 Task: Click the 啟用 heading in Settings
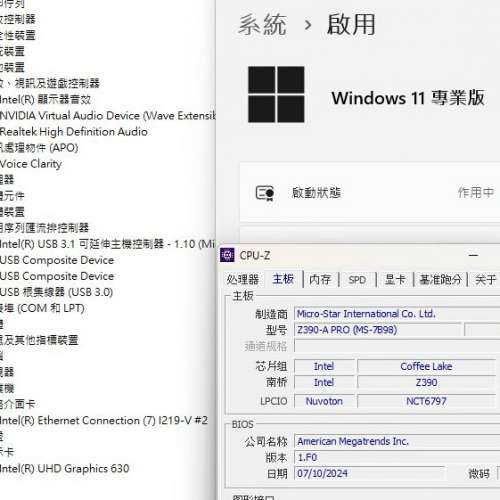[x=351, y=25]
